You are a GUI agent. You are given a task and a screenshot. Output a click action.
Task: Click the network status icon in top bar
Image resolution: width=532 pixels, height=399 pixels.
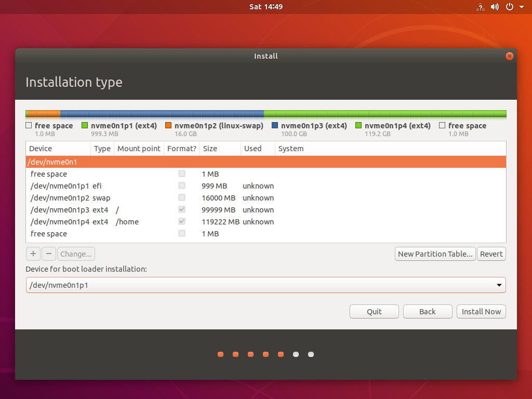480,7
